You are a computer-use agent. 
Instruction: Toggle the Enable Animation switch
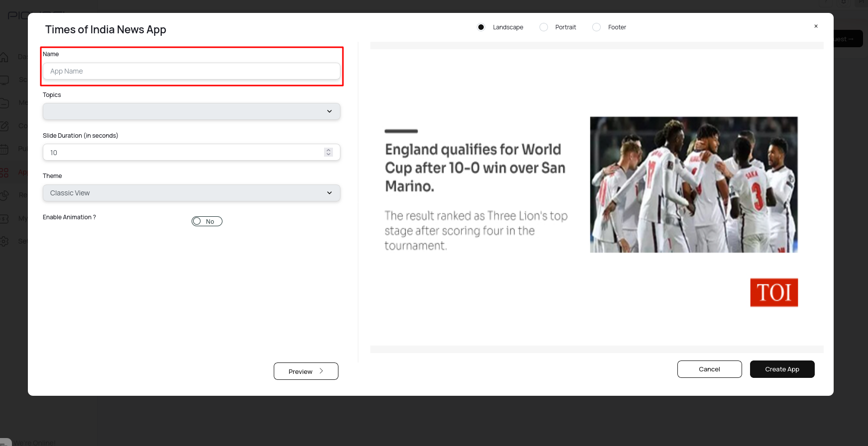point(207,221)
